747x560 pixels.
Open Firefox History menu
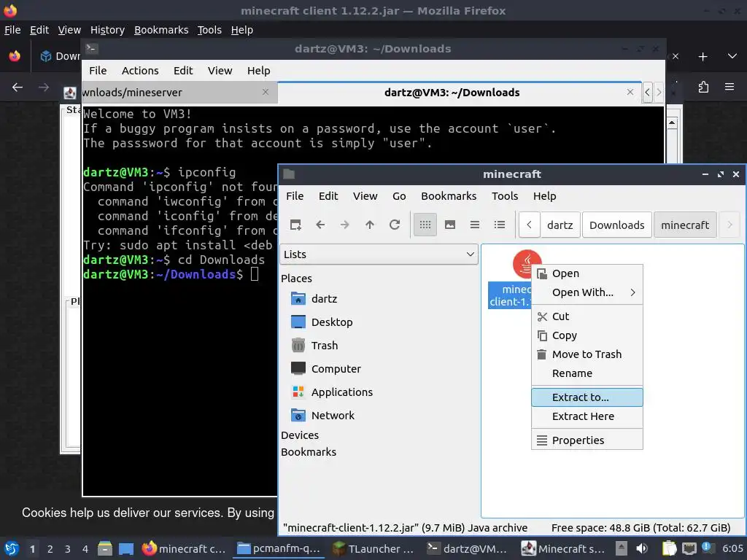(x=107, y=30)
